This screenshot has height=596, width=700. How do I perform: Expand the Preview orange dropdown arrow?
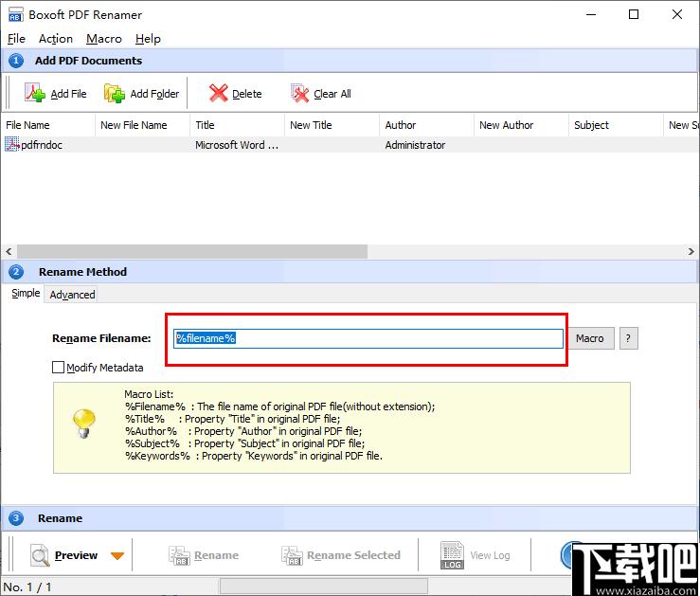click(117, 556)
